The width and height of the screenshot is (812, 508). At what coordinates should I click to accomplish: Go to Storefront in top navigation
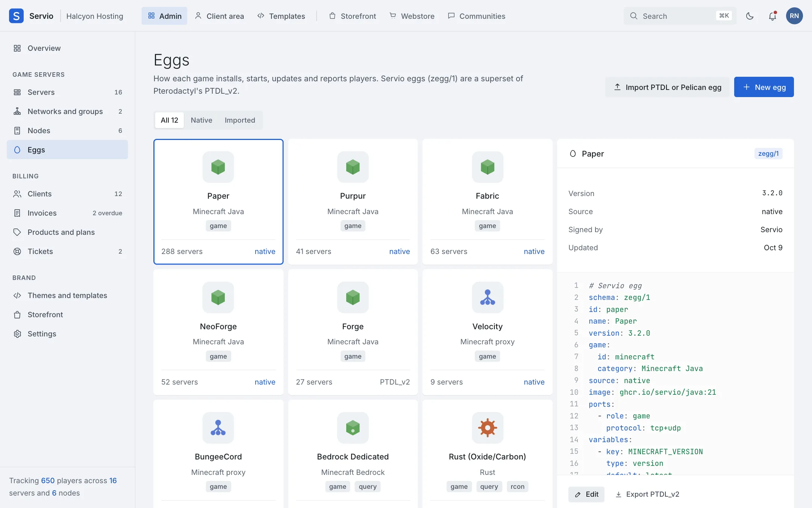pyautogui.click(x=353, y=16)
